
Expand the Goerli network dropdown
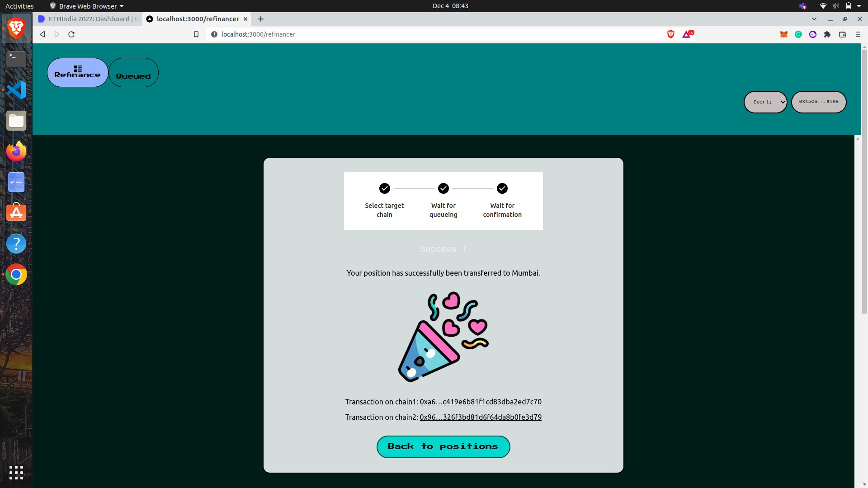[765, 102]
